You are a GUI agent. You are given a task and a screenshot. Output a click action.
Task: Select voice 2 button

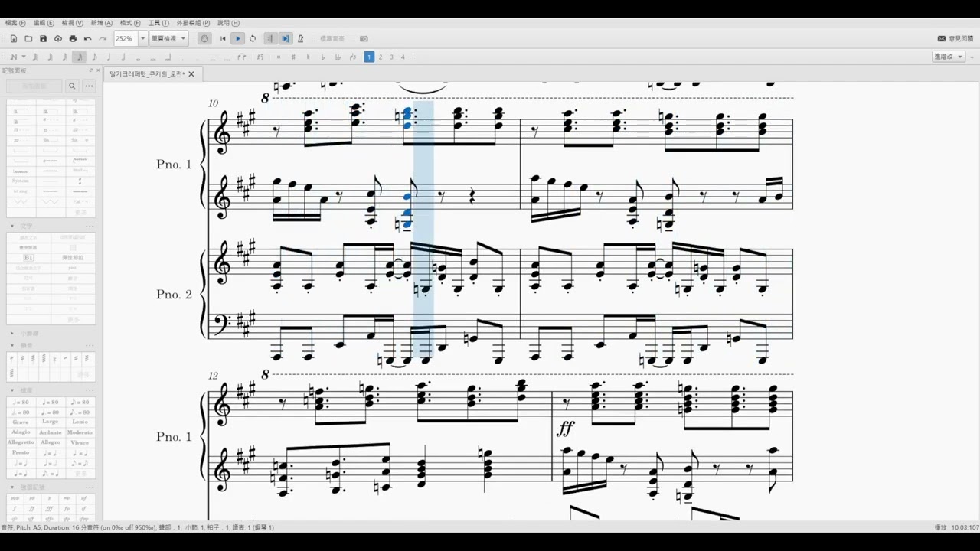tap(381, 57)
